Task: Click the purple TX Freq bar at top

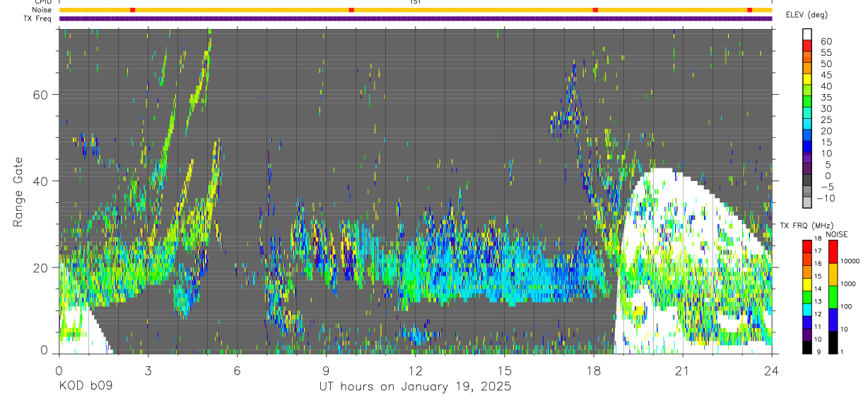Action: (x=415, y=18)
